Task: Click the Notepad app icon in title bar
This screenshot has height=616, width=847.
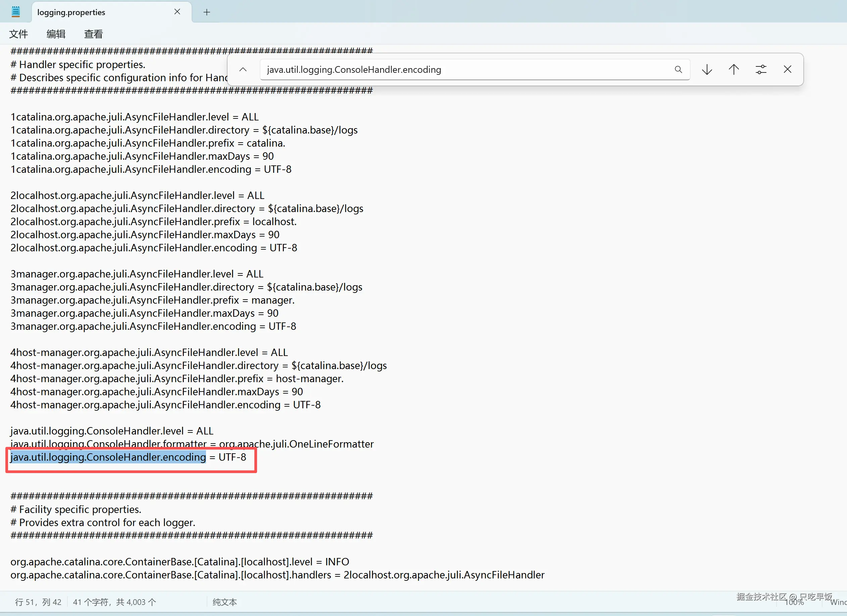Action: [x=16, y=12]
